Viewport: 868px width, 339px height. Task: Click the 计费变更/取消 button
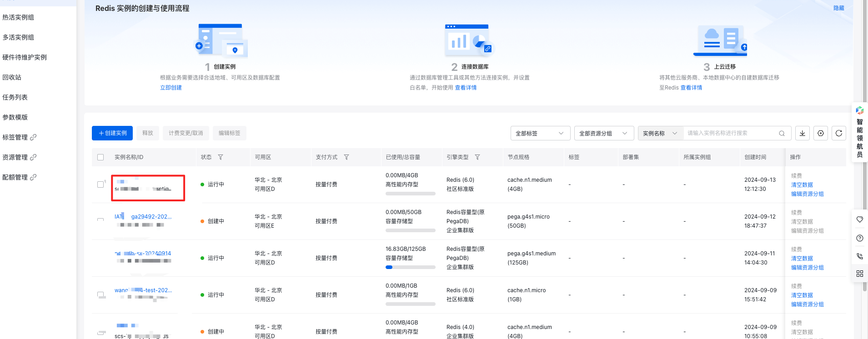click(x=186, y=133)
